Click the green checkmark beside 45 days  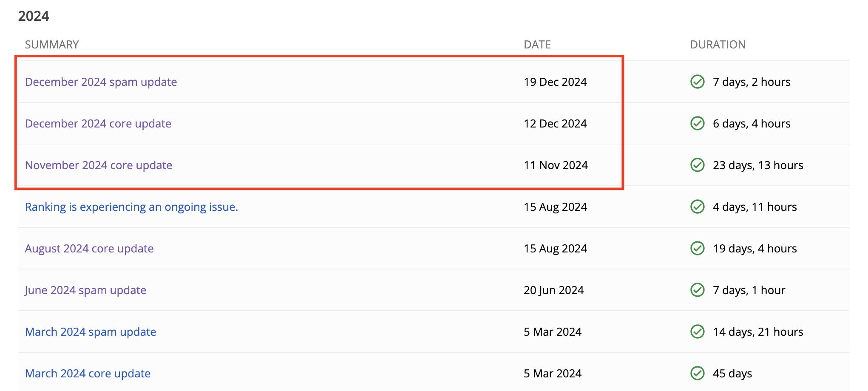click(x=697, y=373)
